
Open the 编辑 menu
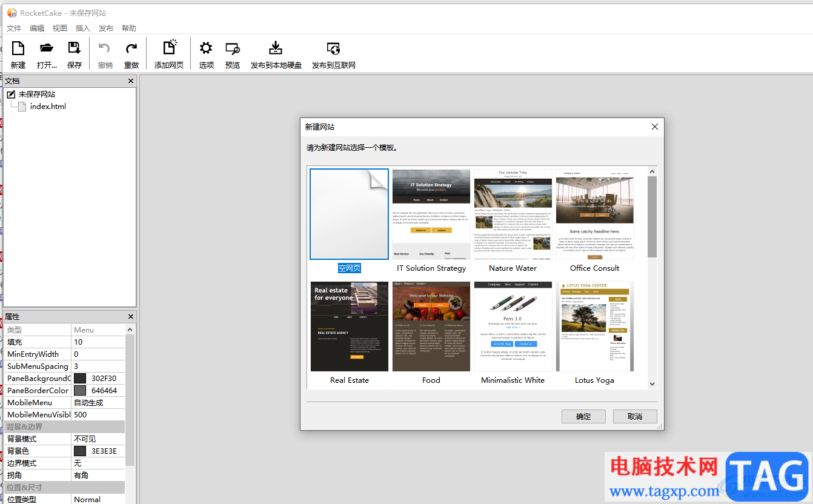(37, 28)
